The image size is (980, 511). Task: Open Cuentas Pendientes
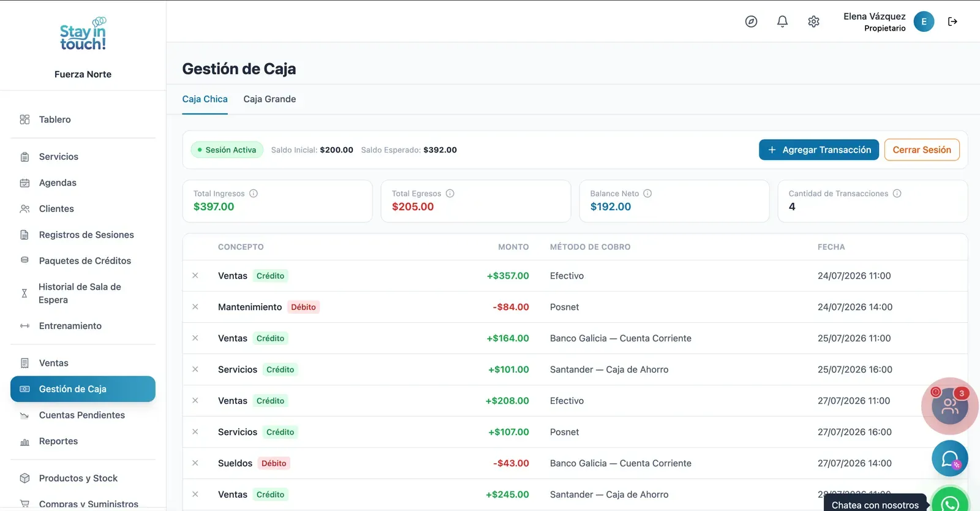tap(83, 415)
